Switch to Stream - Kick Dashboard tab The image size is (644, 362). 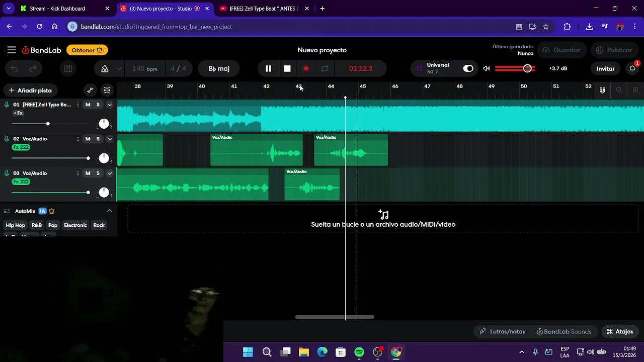(x=65, y=9)
